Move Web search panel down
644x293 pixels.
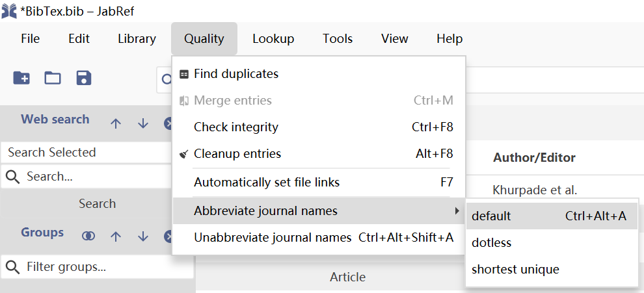pyautogui.click(x=143, y=123)
